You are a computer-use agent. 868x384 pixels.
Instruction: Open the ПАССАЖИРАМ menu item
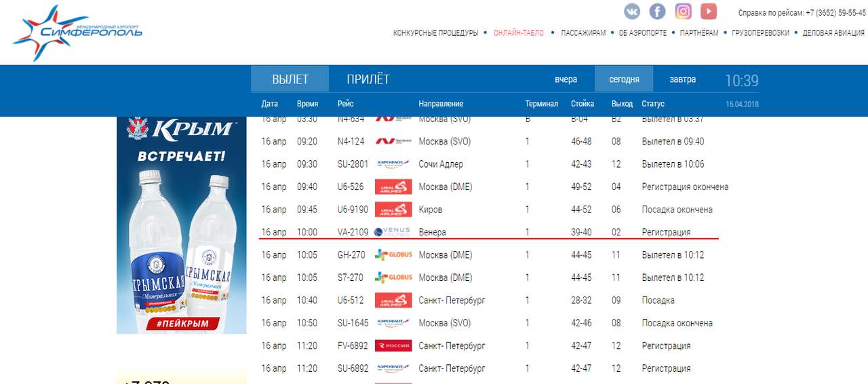(x=583, y=33)
